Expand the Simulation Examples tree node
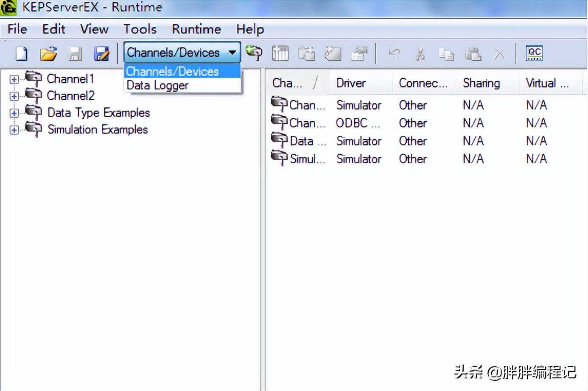This screenshot has width=588, height=391. [x=14, y=130]
